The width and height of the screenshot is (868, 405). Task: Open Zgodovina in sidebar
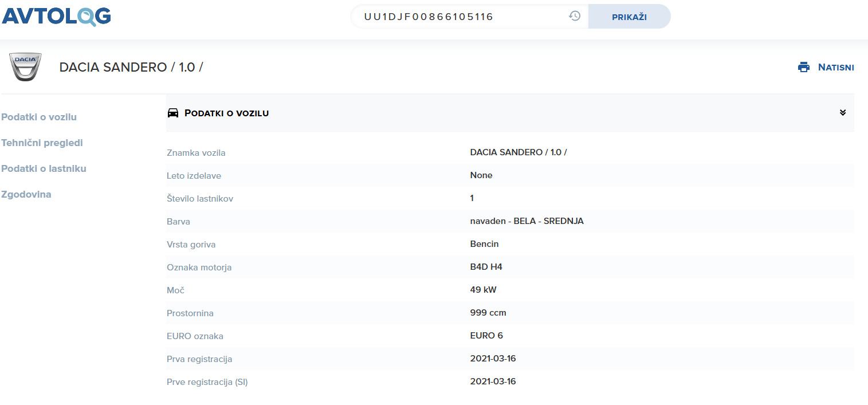point(26,194)
